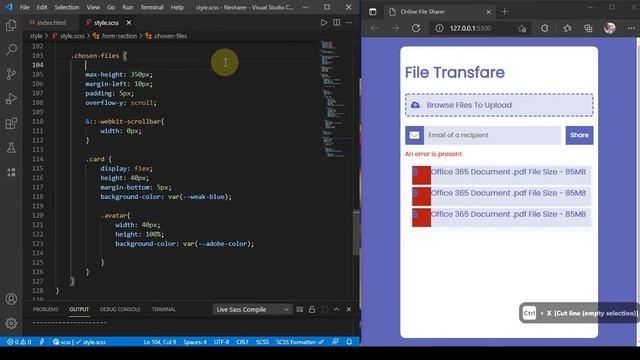Open a new browser tab
Image resolution: width=640 pixels, height=360 pixels.
504,12
